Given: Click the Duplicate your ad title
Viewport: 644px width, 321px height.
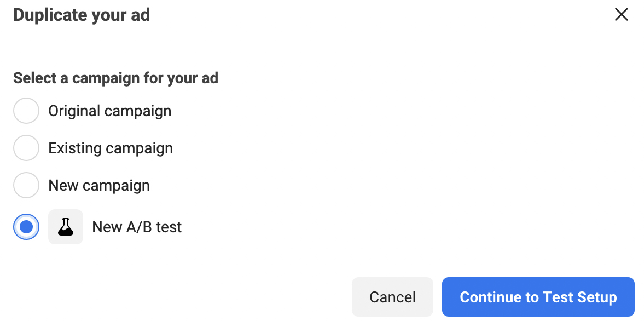Looking at the screenshot, I should (82, 15).
